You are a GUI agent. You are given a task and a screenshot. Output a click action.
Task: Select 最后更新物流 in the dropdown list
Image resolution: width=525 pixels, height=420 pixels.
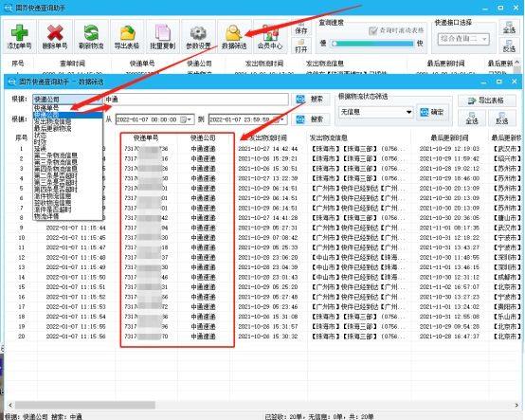pyautogui.click(x=67, y=128)
